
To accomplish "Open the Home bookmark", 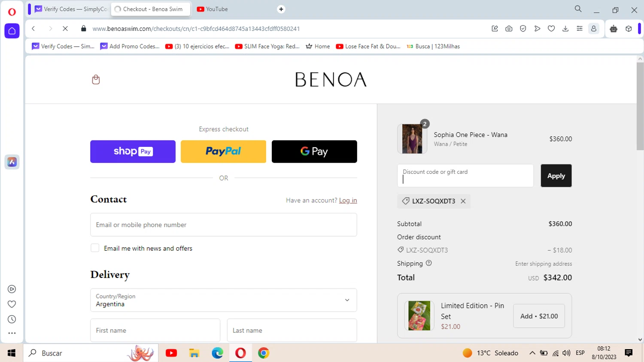I will pos(318,46).
